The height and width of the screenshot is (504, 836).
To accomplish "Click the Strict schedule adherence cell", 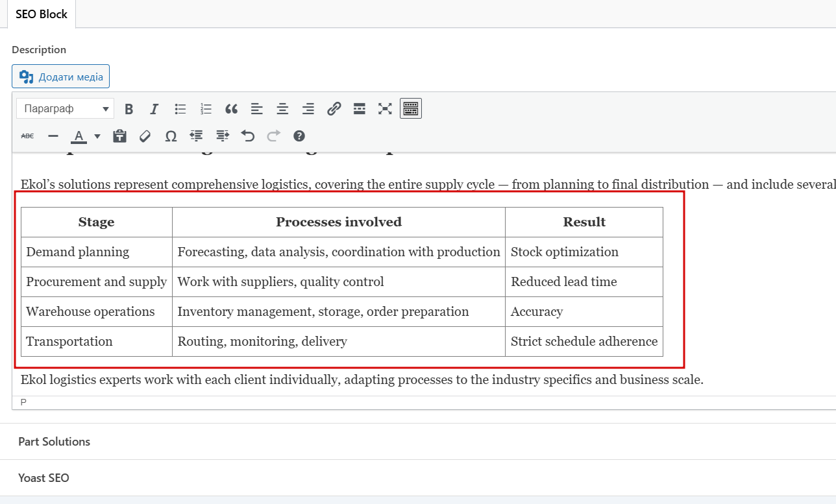I will [x=584, y=342].
